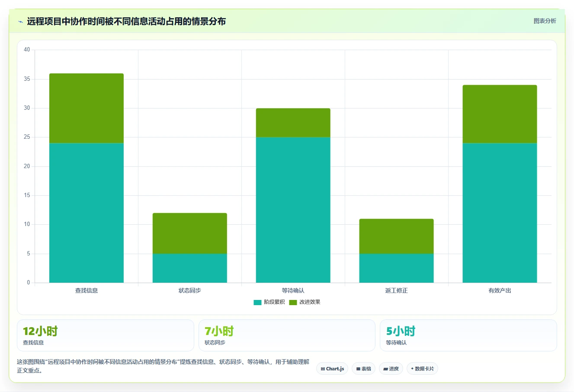The width and height of the screenshot is (574, 392).
Task: Click the y-axis value 30
Action: (27, 108)
